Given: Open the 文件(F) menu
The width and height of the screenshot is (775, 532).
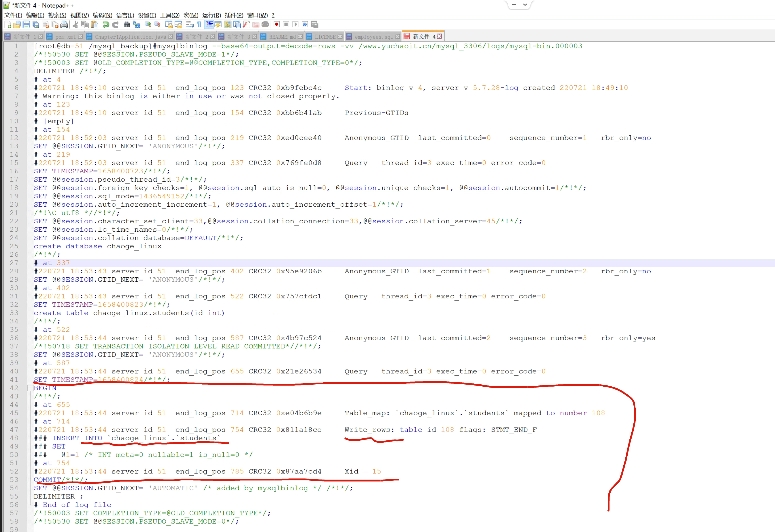Looking at the screenshot, I should pyautogui.click(x=13, y=15).
